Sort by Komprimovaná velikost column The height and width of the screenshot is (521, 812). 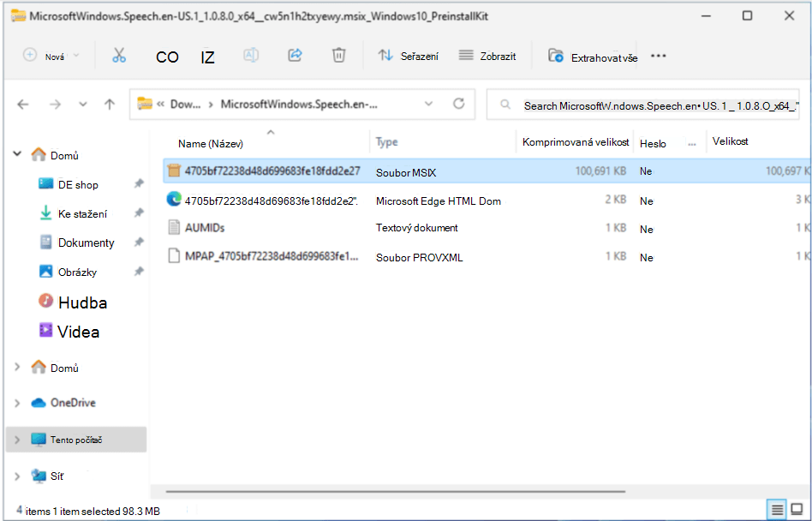576,142
